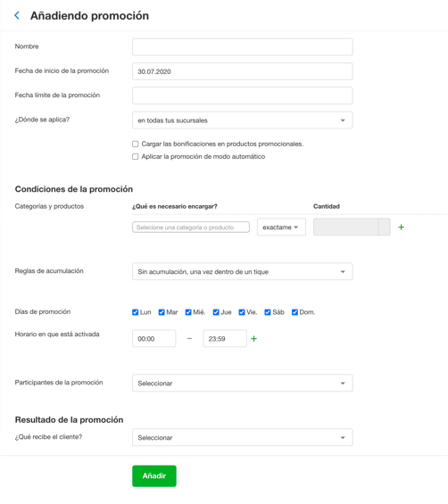Uncheck the Mié. day checkbox
Image resolution: width=448 pixels, height=504 pixels.
point(188,312)
